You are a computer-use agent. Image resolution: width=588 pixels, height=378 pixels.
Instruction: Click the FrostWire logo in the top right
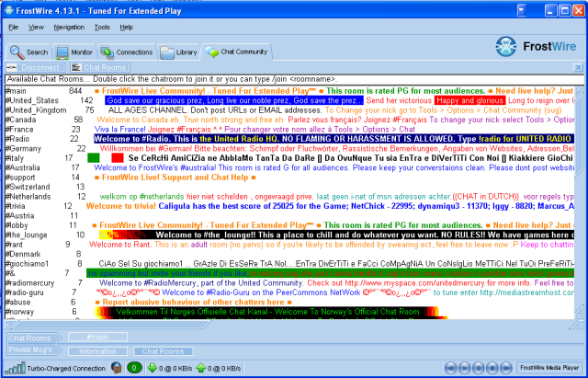(x=536, y=47)
